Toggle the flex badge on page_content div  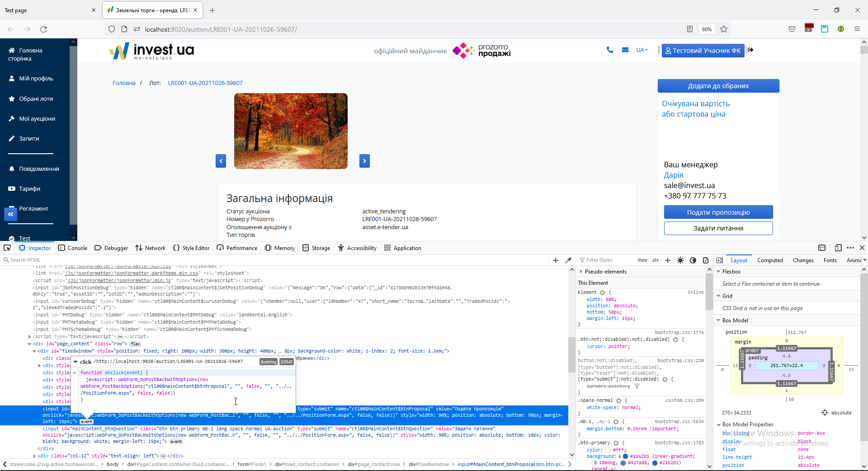135,344
